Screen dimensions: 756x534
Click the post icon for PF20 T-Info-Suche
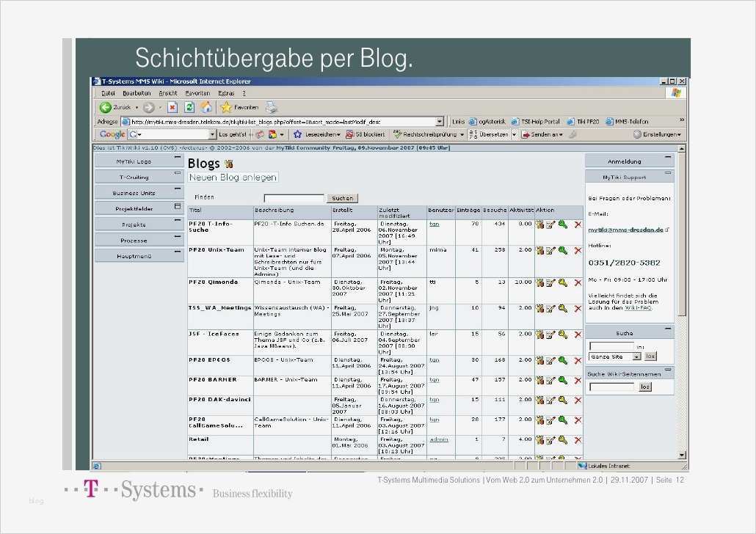pyautogui.click(x=539, y=224)
